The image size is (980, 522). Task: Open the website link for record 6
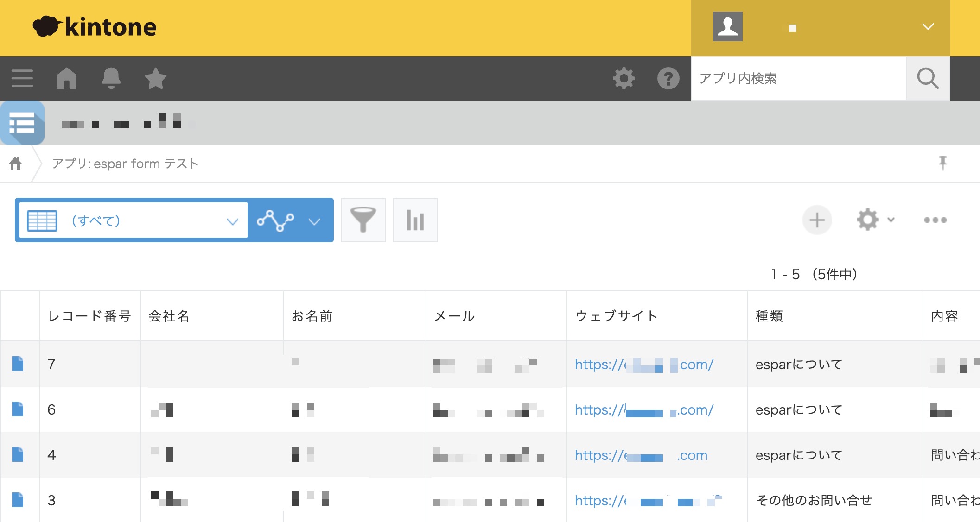coord(643,410)
